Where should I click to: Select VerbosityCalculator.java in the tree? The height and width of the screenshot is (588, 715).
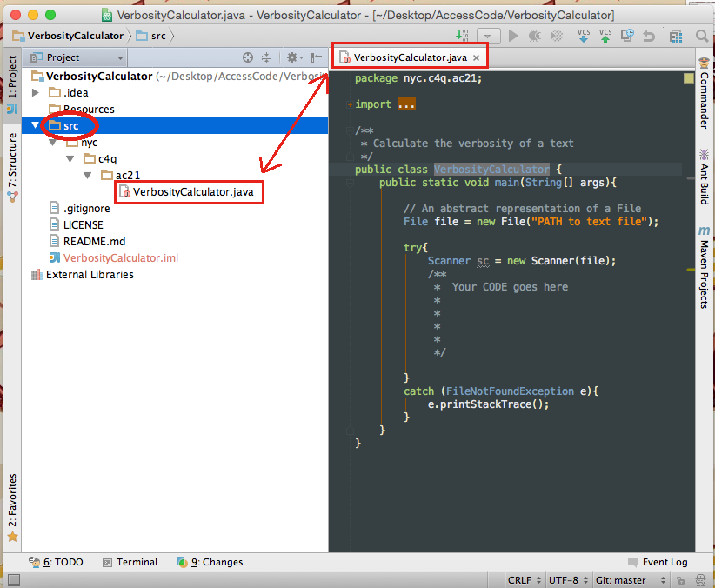pos(188,191)
